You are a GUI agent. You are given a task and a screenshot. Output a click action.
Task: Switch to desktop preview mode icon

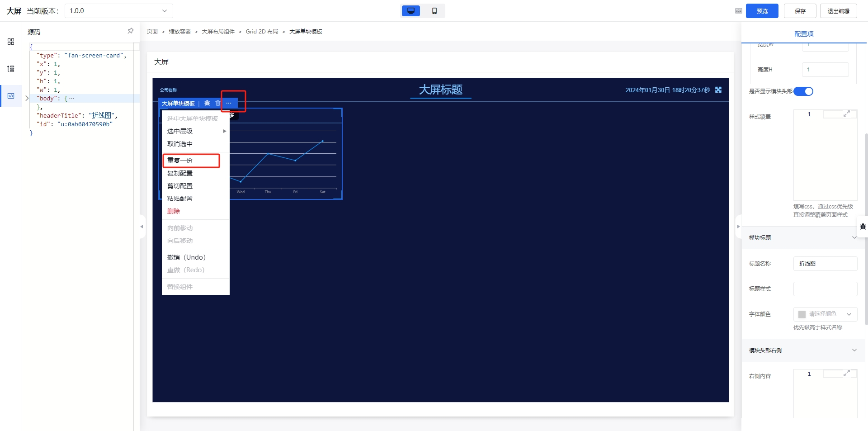point(410,11)
